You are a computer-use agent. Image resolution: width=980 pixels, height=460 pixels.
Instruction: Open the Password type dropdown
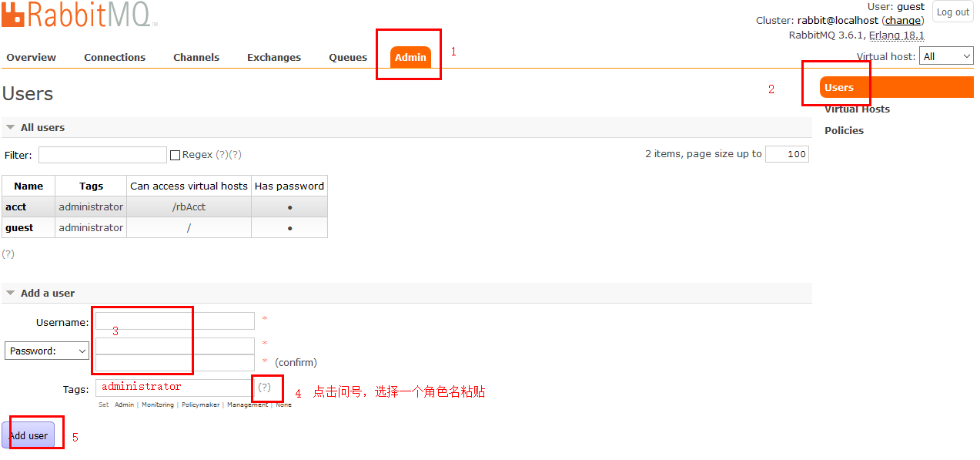coord(47,351)
